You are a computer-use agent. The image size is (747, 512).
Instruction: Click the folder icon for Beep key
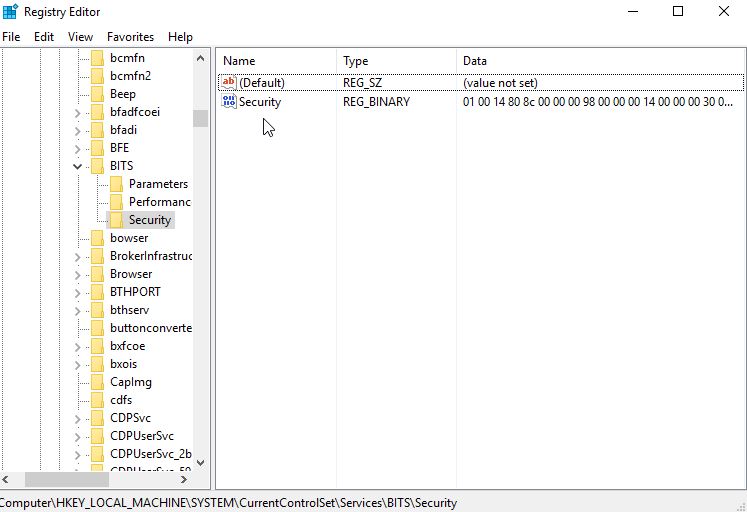click(97, 94)
